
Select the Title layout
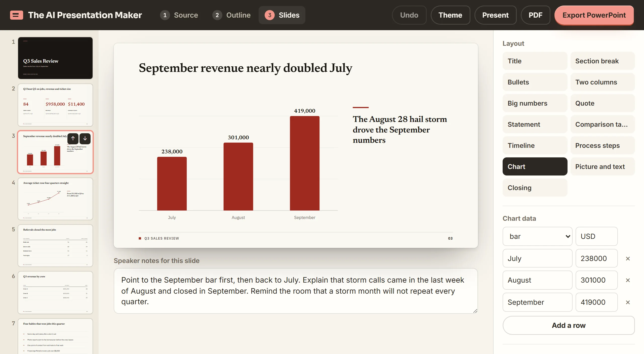pos(535,61)
